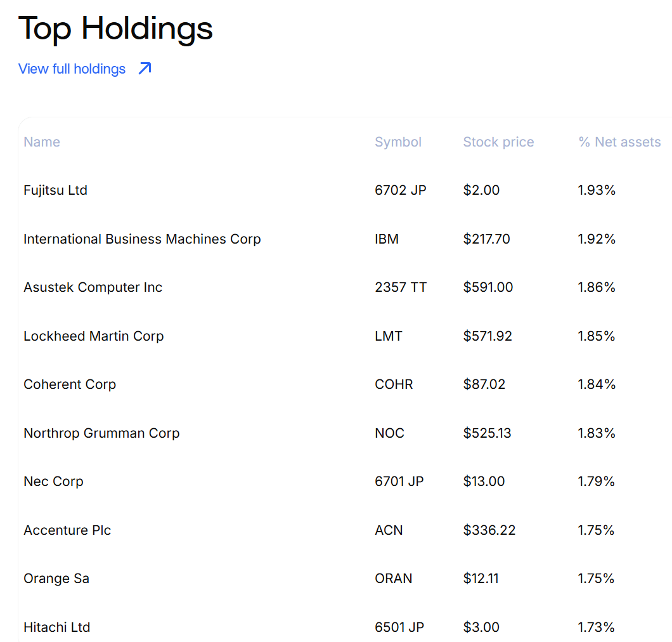Click the Symbol column header
This screenshot has height=642, width=672.
398,142
